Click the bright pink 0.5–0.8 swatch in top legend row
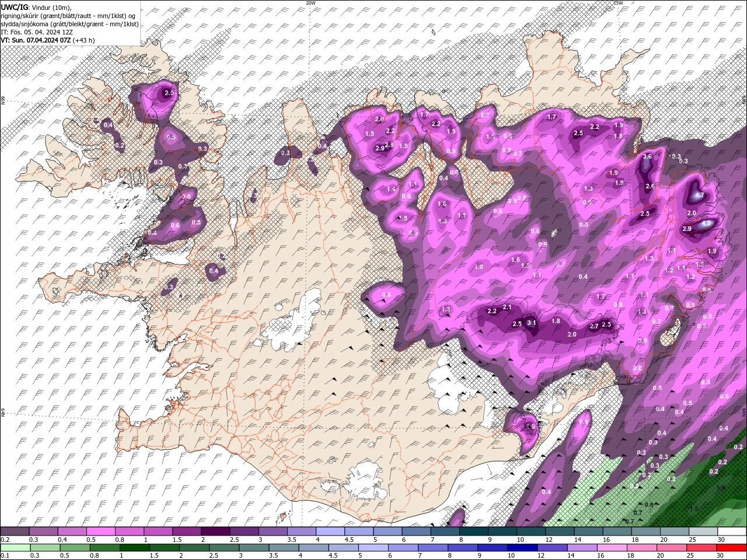Screen dimensions: 747x560 click(x=100, y=531)
